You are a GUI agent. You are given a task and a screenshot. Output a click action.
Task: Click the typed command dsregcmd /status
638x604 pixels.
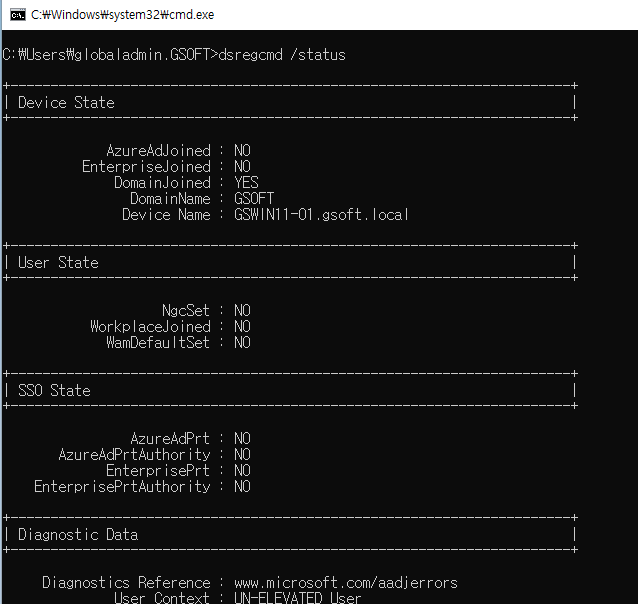click(x=282, y=55)
